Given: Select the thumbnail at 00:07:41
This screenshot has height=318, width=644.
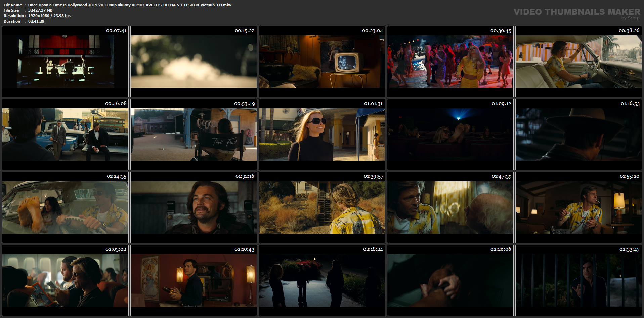Looking at the screenshot, I should point(65,62).
